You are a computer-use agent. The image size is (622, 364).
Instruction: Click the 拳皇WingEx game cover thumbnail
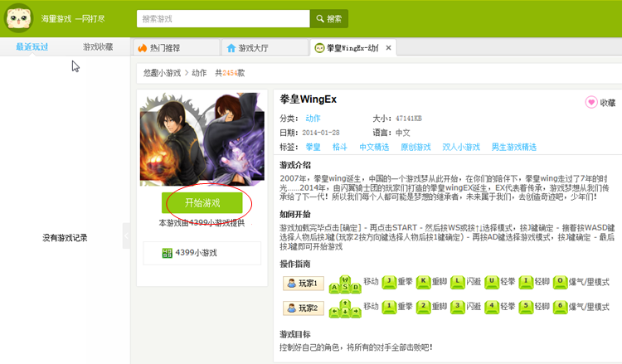202,139
